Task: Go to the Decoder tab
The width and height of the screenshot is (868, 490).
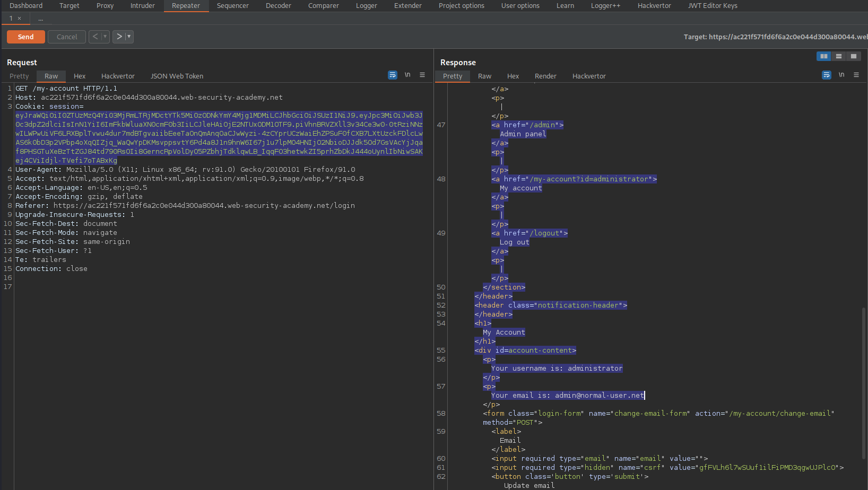Action: point(279,6)
